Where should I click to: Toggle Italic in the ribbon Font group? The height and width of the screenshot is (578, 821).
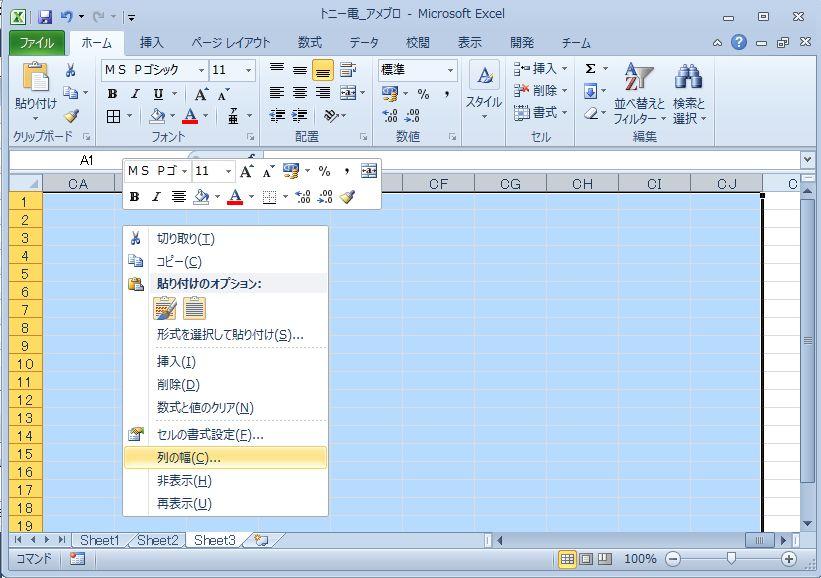[x=135, y=94]
